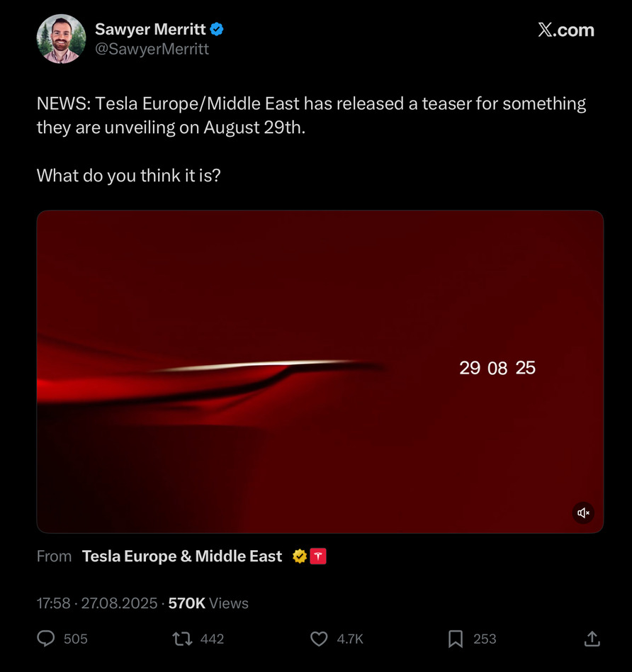The width and height of the screenshot is (632, 672).
Task: Click the @SawyerMerritt handle
Action: (150, 50)
